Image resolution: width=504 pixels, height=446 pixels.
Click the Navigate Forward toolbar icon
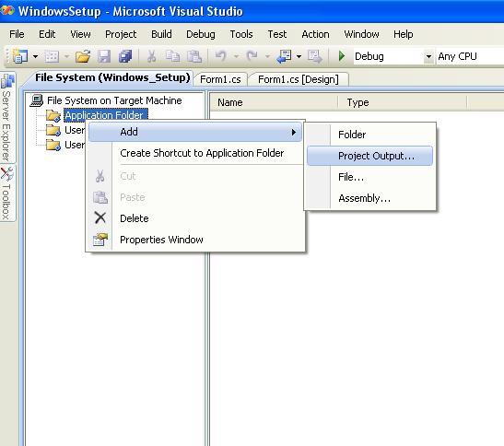tap(315, 56)
